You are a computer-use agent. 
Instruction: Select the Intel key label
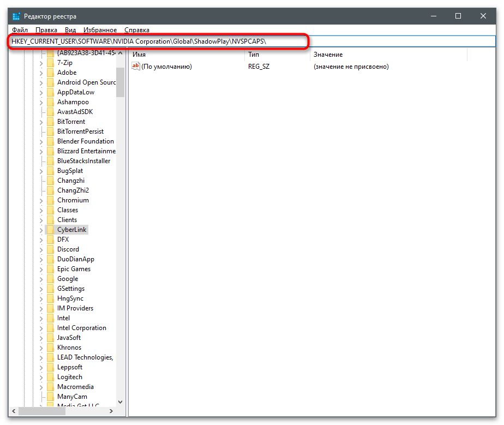pyautogui.click(x=63, y=318)
